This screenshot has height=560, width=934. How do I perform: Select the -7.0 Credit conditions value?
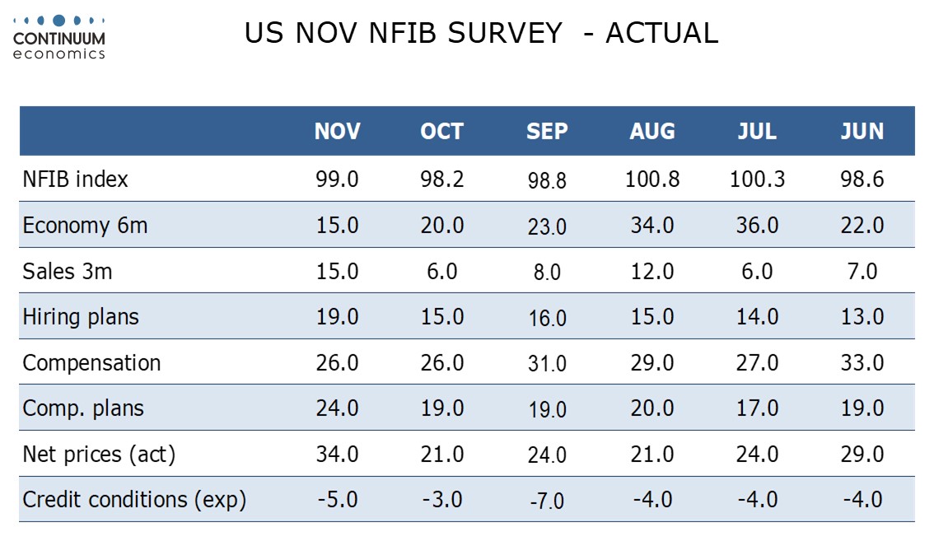[x=547, y=501]
